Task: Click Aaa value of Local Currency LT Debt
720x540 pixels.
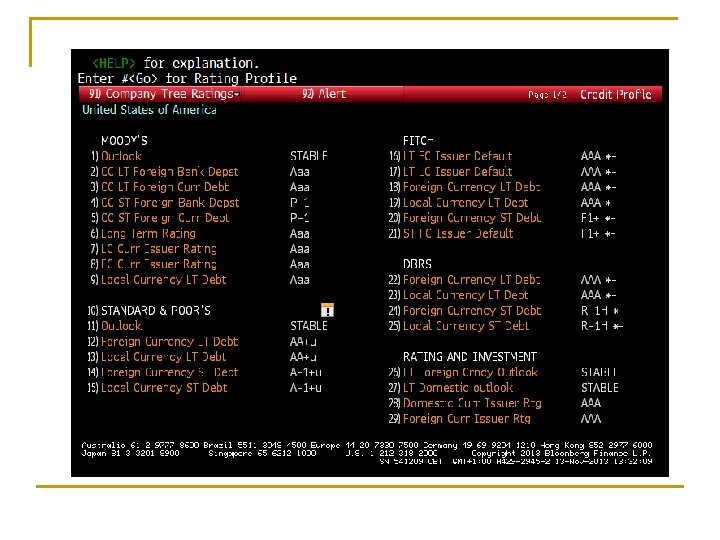Action: 299,280
